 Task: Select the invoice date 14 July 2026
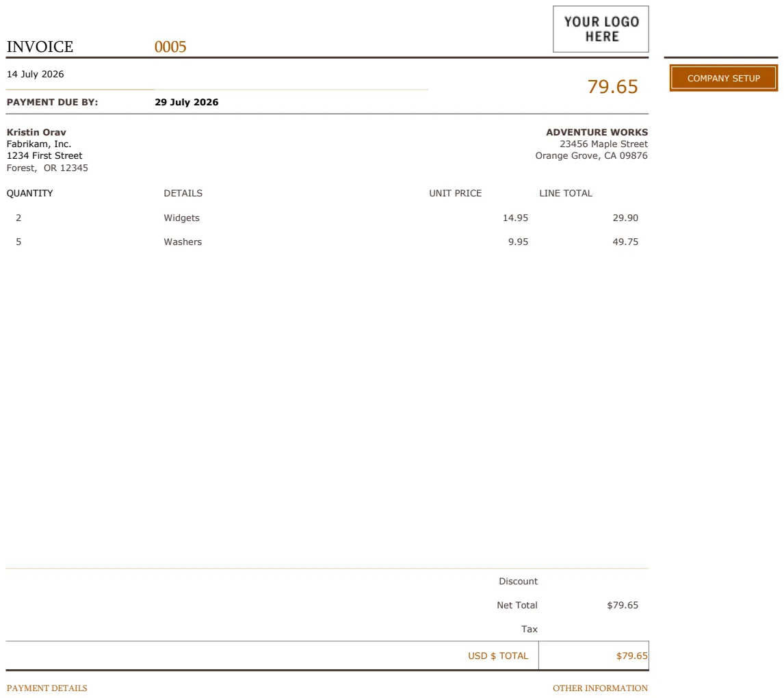click(36, 74)
